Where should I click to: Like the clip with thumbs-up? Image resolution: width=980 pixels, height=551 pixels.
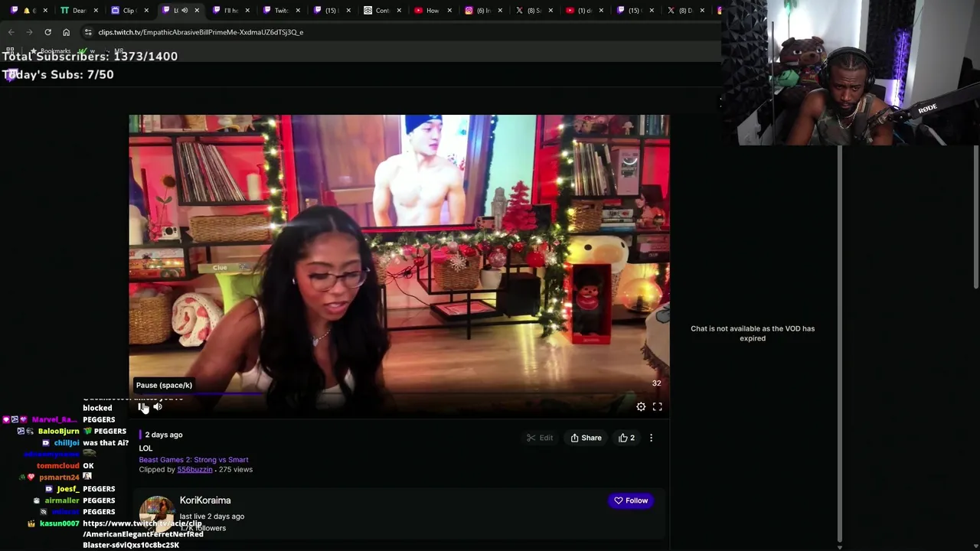point(627,438)
